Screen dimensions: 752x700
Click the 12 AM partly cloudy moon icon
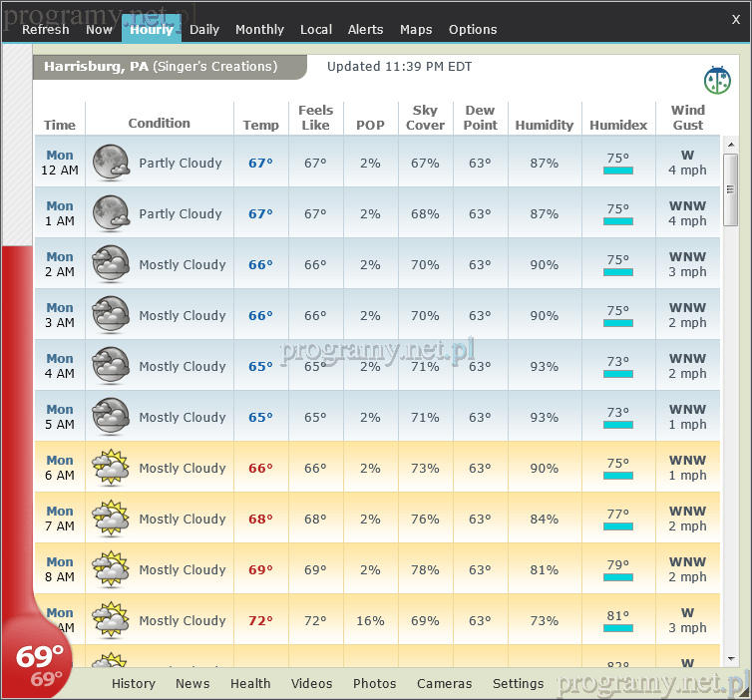point(111,163)
